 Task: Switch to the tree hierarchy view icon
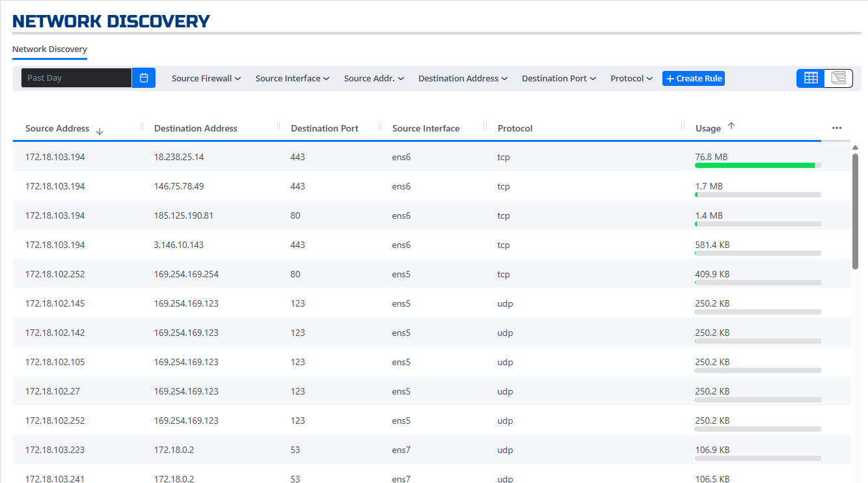[838, 77]
